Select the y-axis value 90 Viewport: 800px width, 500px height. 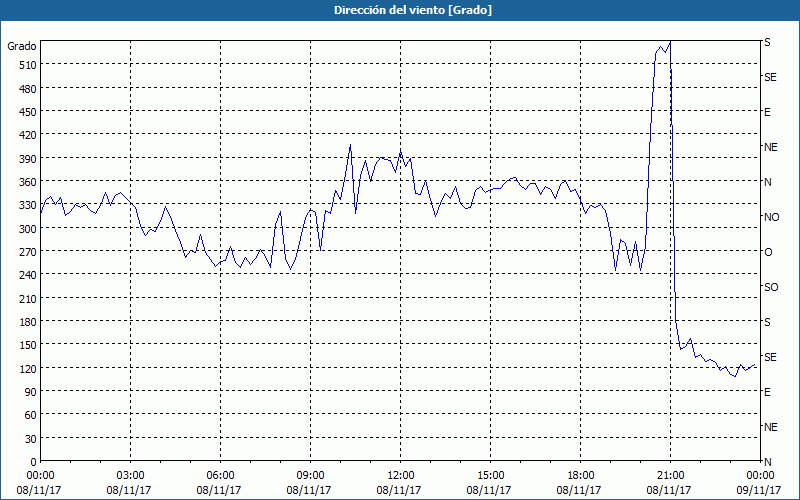click(31, 392)
